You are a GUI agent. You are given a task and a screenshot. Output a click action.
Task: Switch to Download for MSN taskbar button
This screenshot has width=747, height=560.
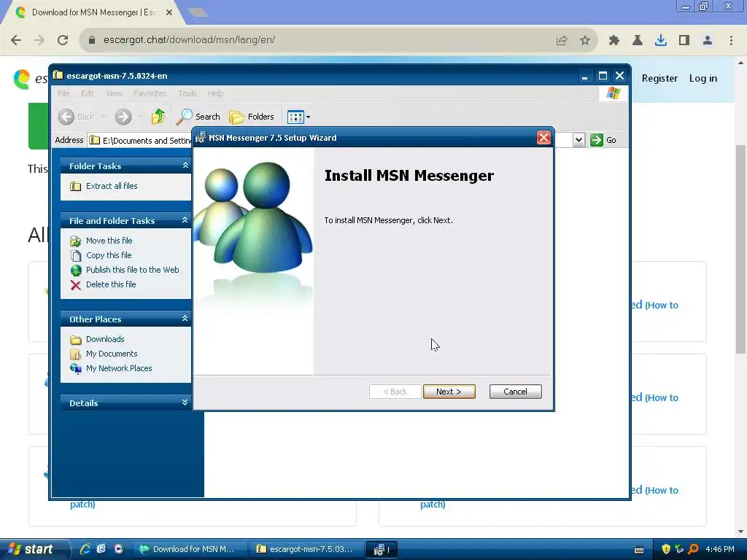(189, 549)
